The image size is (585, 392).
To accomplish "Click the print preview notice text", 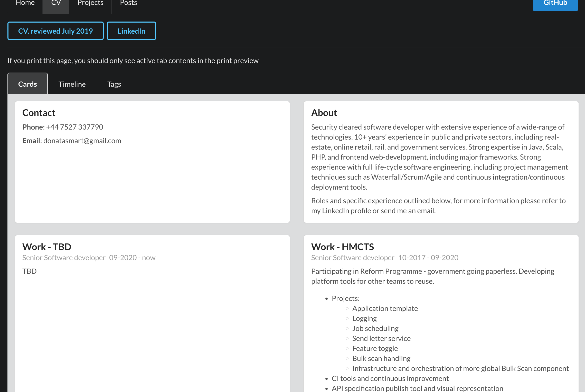I will (133, 61).
